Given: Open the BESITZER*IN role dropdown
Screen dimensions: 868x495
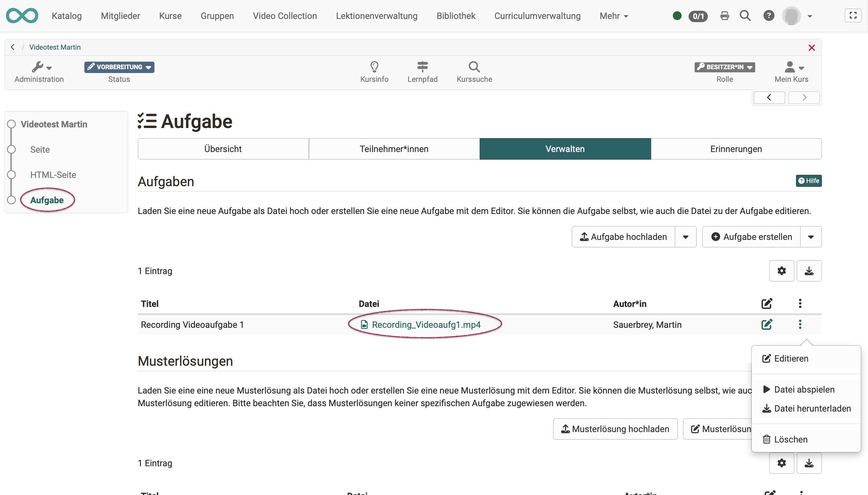Looking at the screenshot, I should tap(750, 67).
